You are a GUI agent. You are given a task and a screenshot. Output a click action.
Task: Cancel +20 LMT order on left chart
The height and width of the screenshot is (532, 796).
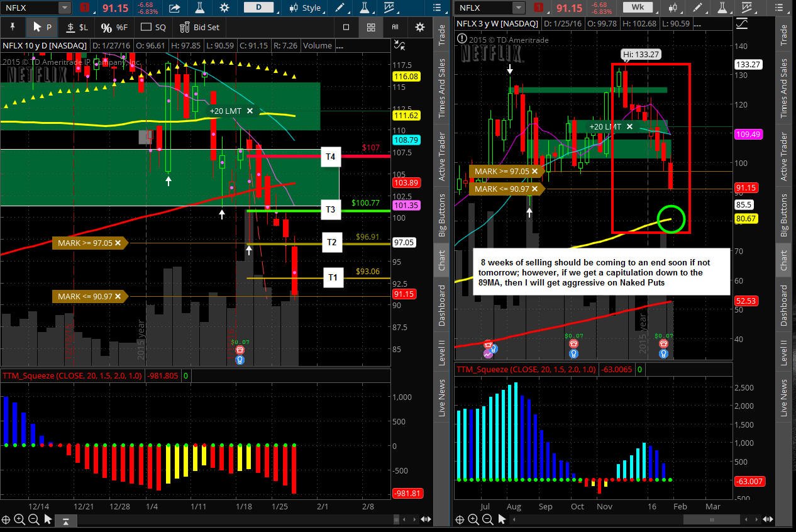(x=250, y=111)
